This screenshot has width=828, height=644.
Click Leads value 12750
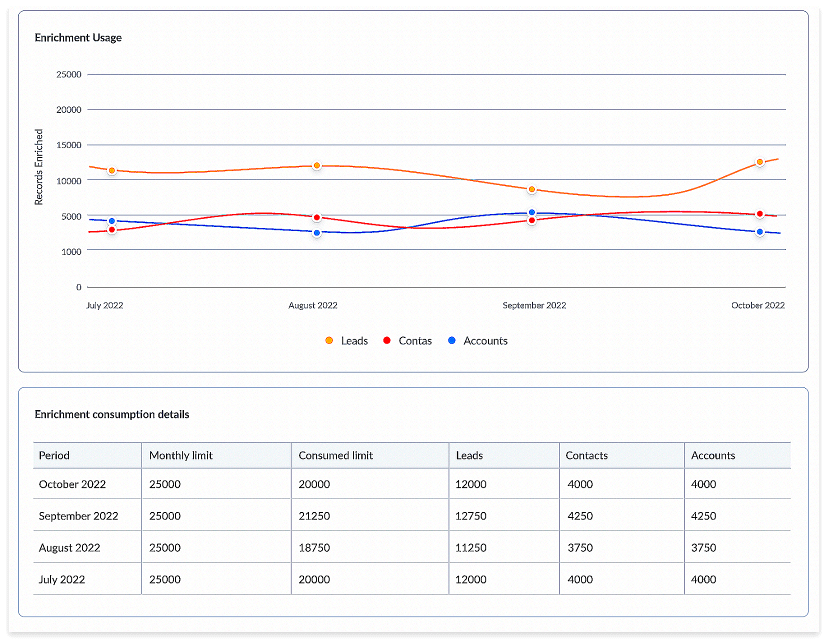(x=471, y=516)
